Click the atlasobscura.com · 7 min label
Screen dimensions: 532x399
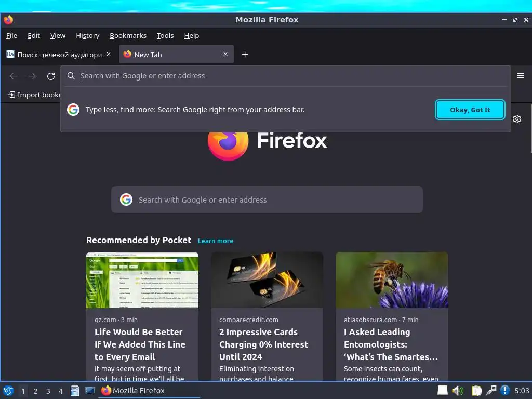coord(381,320)
